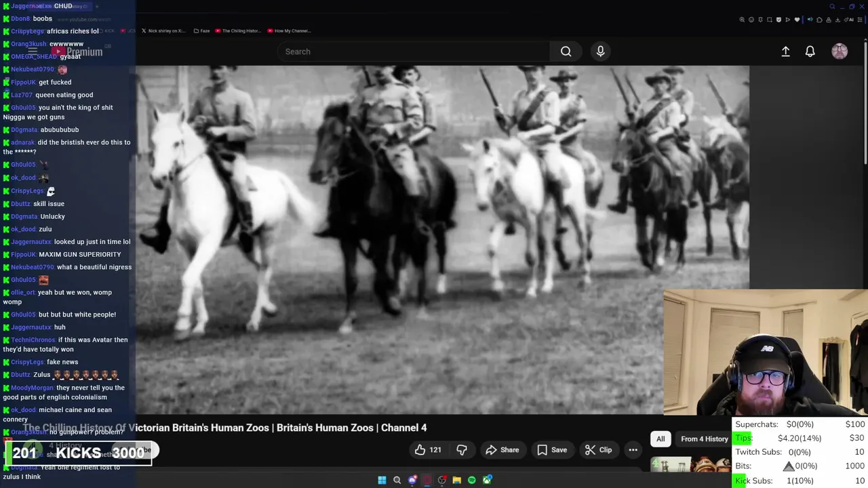
Task: Open the YouTube account avatar menu
Action: coord(840,52)
